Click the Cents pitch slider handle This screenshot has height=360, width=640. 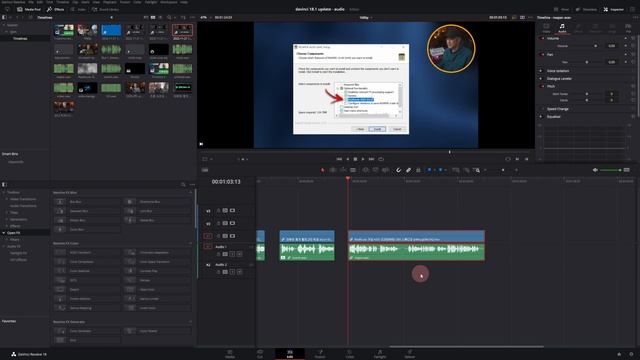point(587,100)
